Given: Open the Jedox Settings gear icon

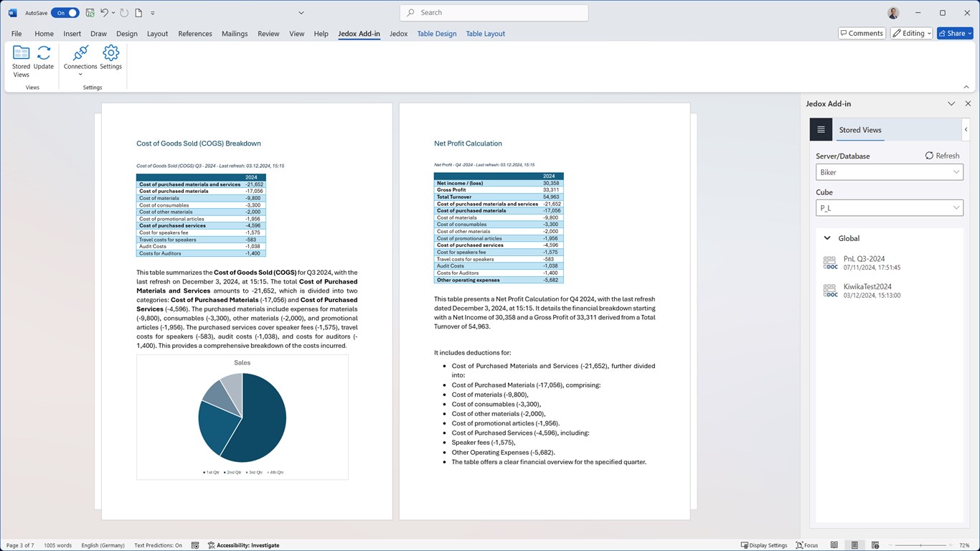Looking at the screenshot, I should pyautogui.click(x=110, y=58).
